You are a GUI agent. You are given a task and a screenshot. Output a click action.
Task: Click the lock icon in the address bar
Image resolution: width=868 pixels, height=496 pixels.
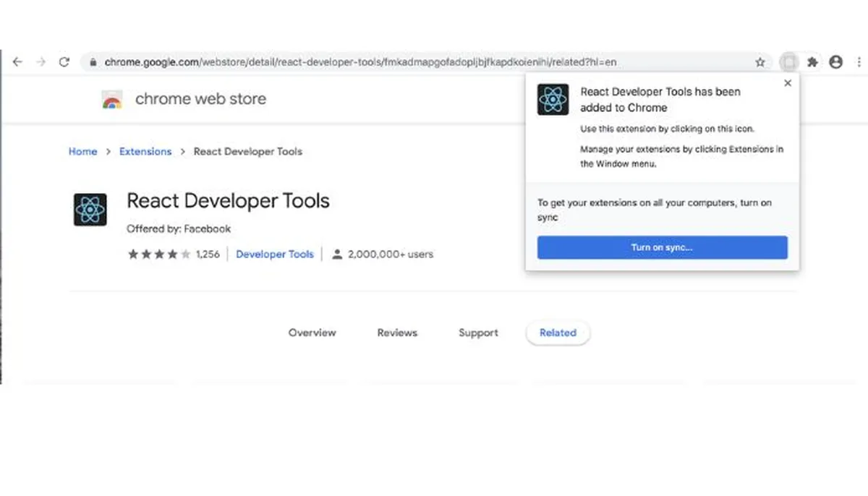tap(93, 63)
